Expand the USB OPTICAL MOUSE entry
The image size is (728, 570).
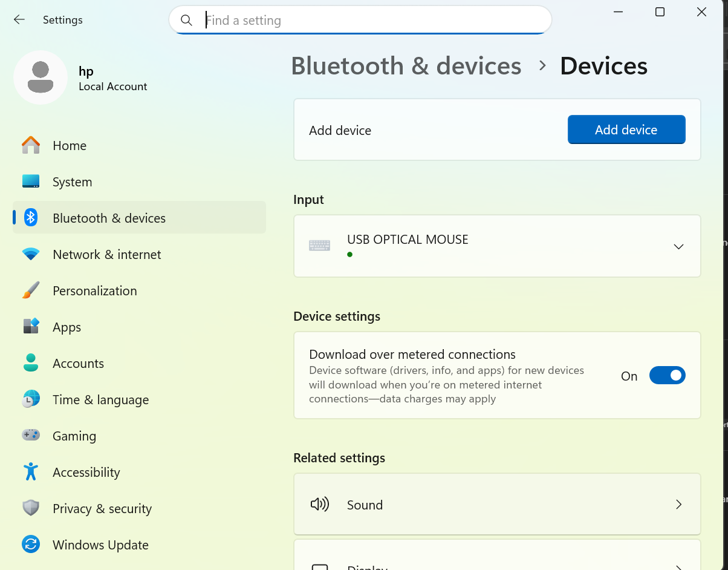tap(678, 246)
